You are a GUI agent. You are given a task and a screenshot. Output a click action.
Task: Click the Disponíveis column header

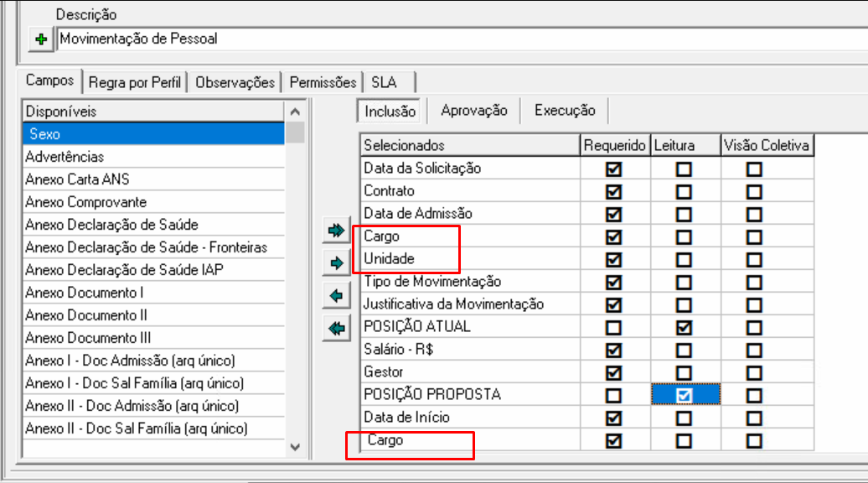pos(151,112)
